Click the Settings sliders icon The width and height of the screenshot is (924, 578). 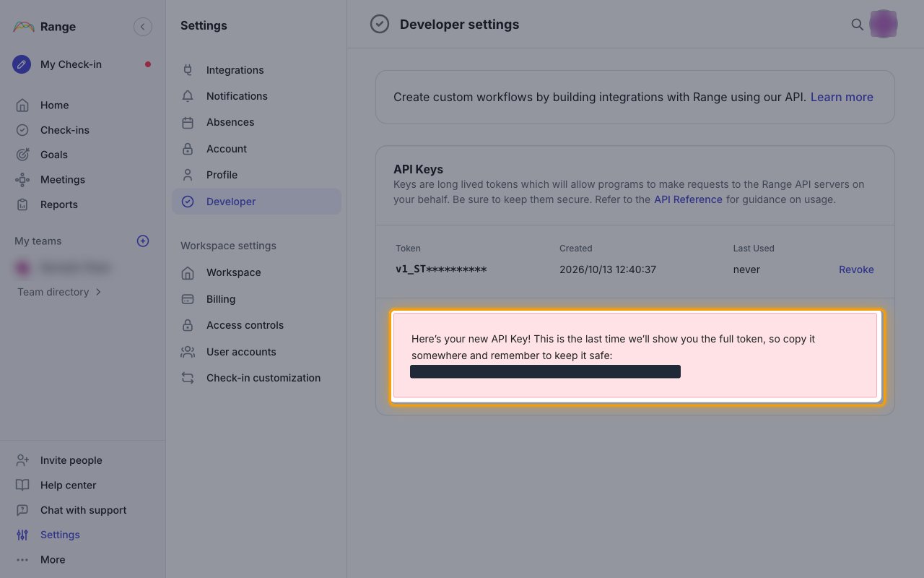click(22, 535)
